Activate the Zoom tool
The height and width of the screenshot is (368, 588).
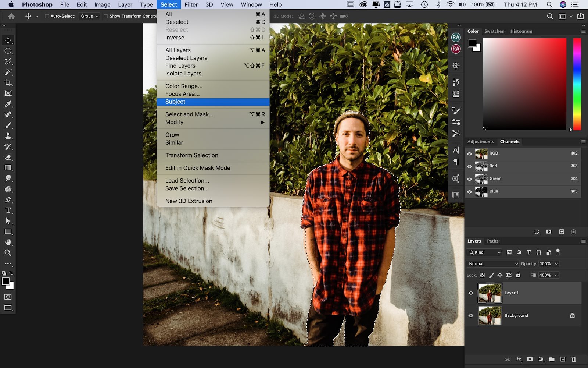[8, 253]
